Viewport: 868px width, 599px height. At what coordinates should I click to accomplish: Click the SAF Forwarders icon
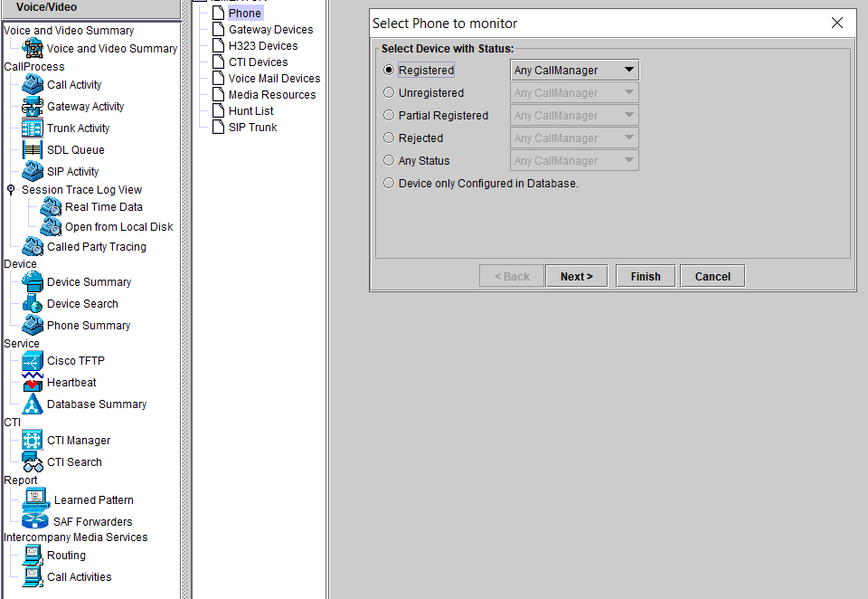(x=36, y=521)
